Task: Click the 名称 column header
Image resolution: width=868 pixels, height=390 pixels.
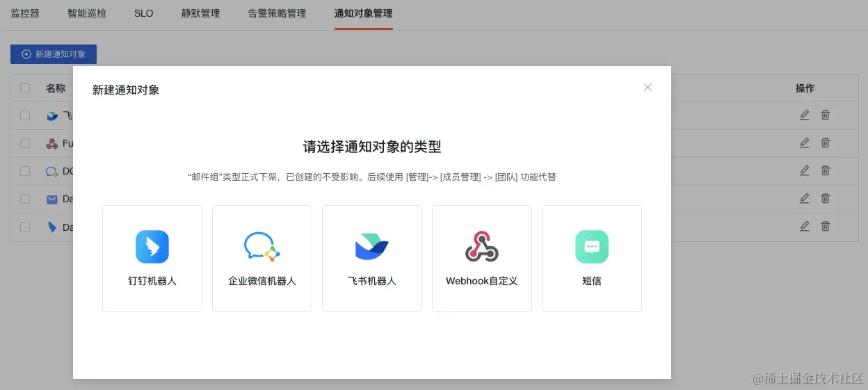Action: (56, 88)
